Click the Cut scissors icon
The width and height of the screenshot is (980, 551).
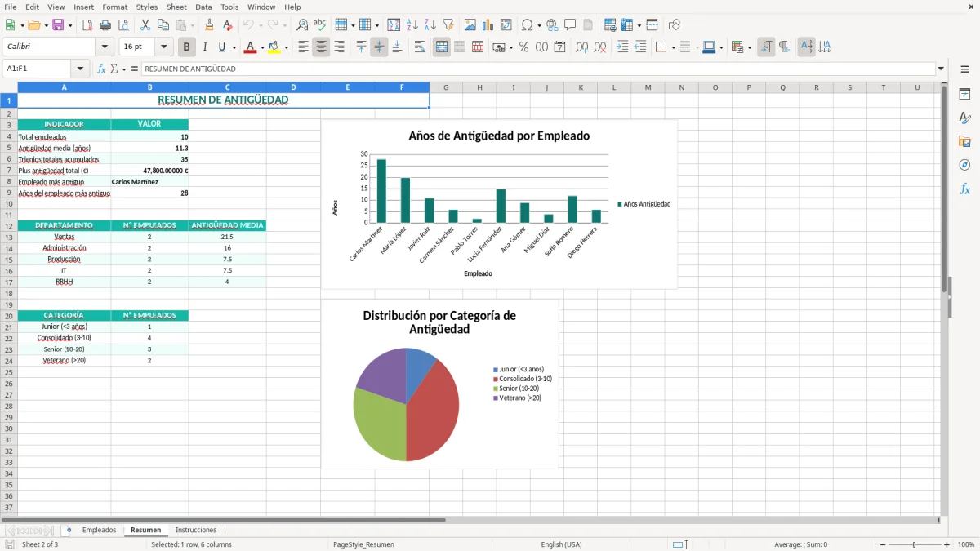click(145, 25)
